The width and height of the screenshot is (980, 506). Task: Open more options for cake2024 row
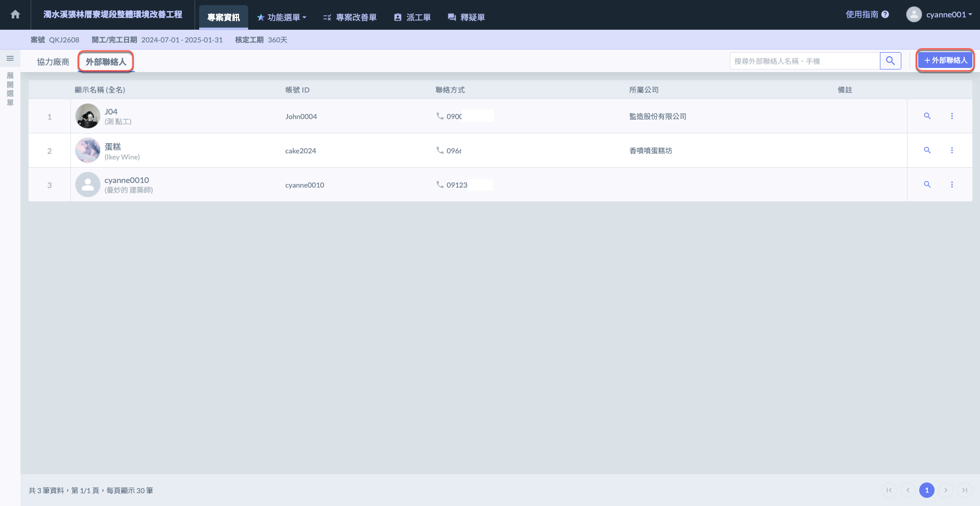pos(951,150)
